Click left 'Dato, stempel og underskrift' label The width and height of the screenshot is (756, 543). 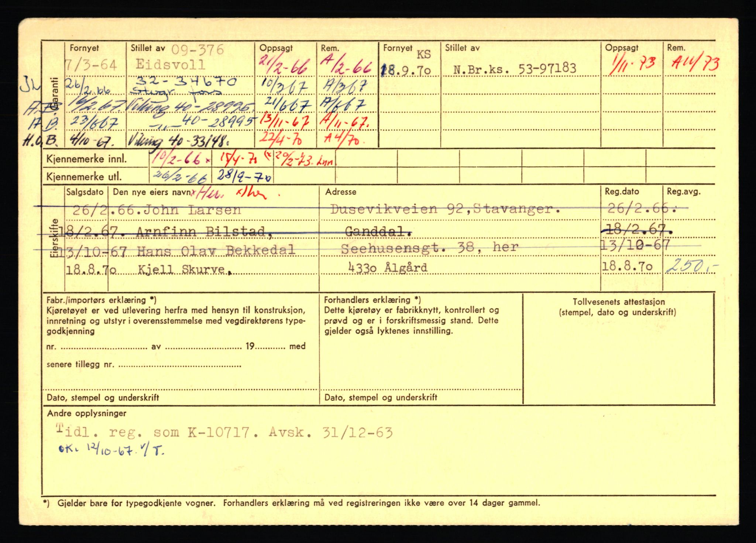click(103, 398)
